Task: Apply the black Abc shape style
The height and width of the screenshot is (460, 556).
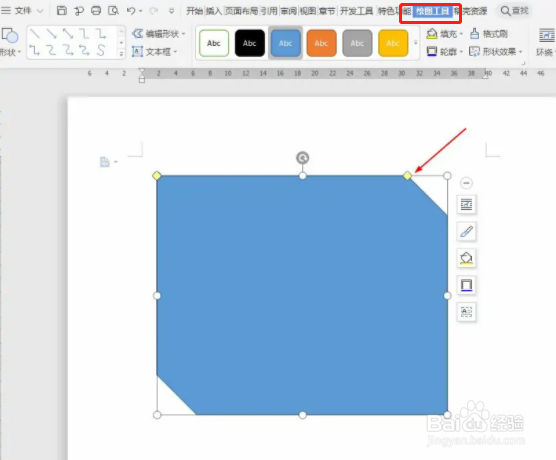Action: click(x=250, y=43)
